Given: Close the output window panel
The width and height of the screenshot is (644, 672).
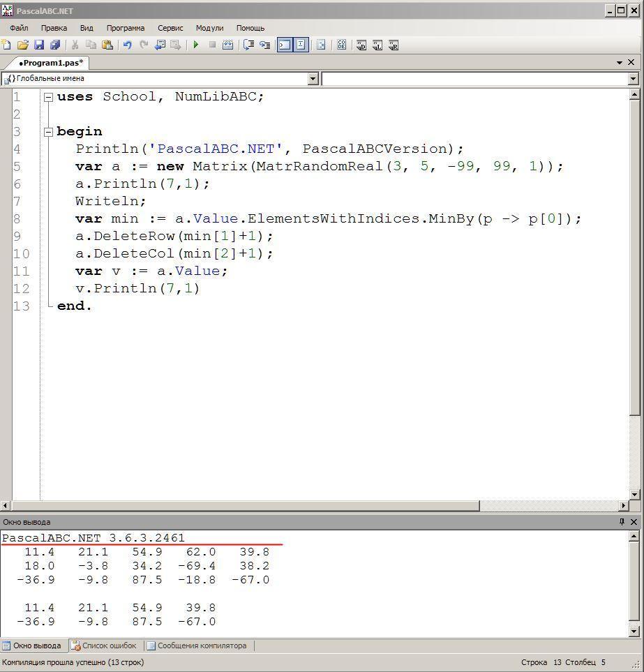Looking at the screenshot, I should tap(634, 521).
